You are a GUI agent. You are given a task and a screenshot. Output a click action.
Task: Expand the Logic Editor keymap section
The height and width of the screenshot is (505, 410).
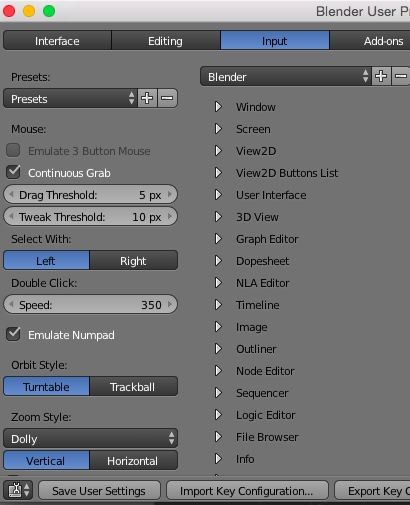(x=218, y=415)
